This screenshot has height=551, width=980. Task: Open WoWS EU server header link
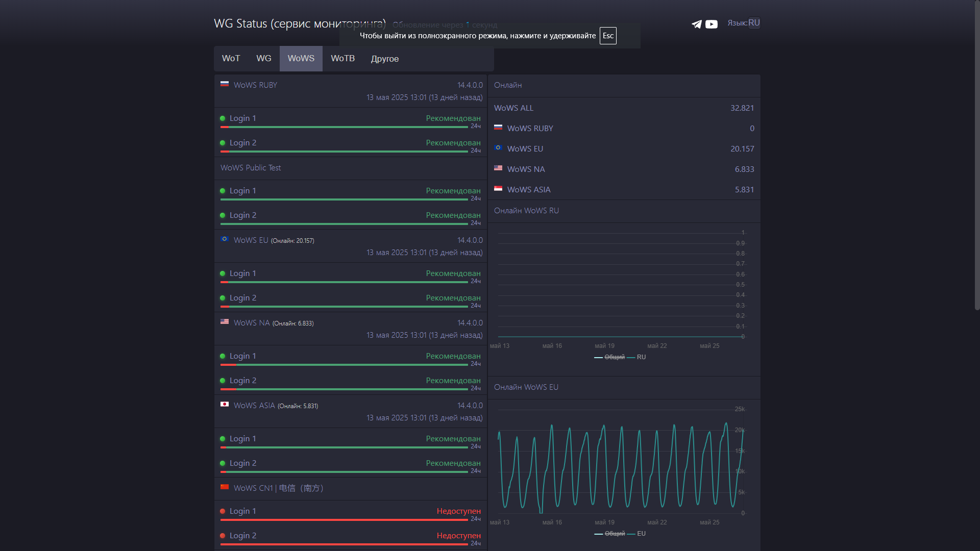251,240
